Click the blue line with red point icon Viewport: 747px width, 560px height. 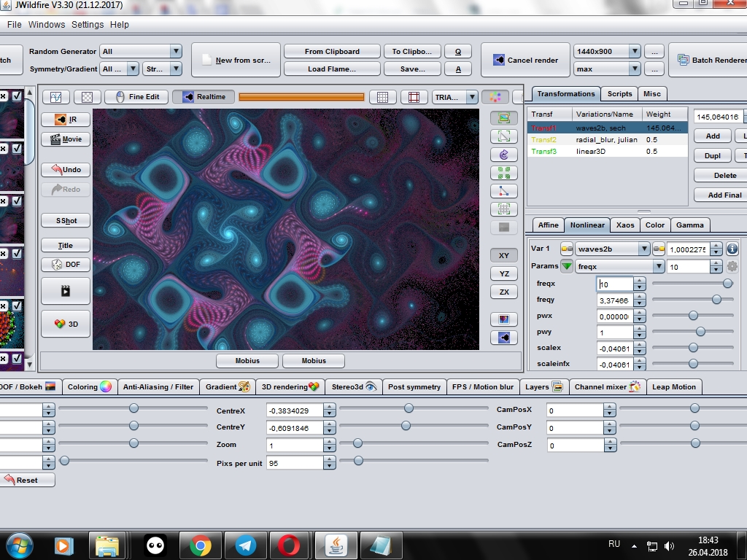pyautogui.click(x=504, y=191)
